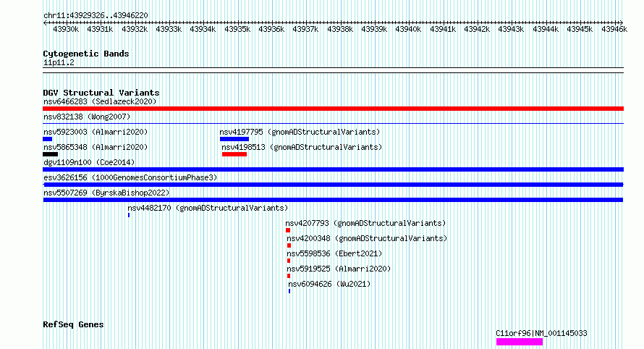Select the red nsv4207793 variant marker
Image resolution: width=644 pixels, height=349 pixels.
[x=288, y=230]
